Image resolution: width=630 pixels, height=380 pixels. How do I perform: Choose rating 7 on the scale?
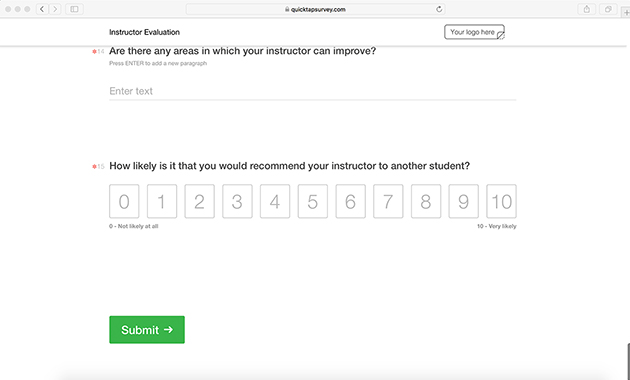point(388,201)
